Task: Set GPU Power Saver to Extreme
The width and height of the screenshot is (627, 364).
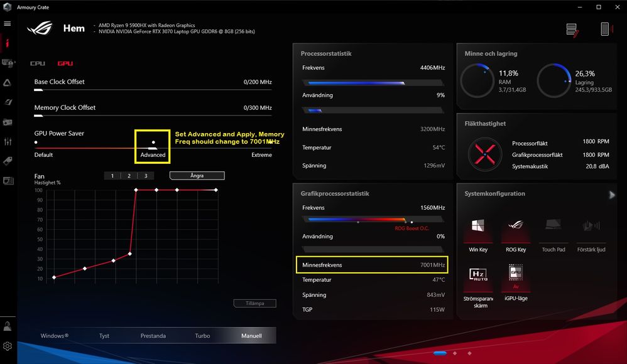Action: pyautogui.click(x=270, y=142)
